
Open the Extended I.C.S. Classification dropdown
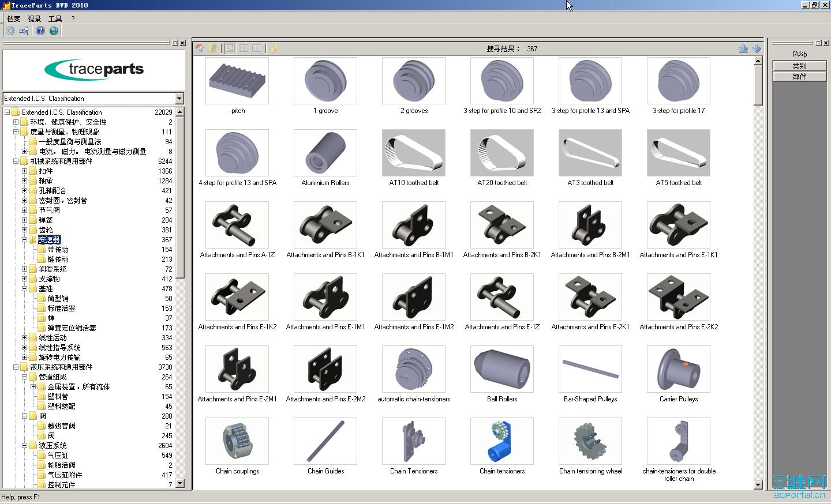pos(179,99)
